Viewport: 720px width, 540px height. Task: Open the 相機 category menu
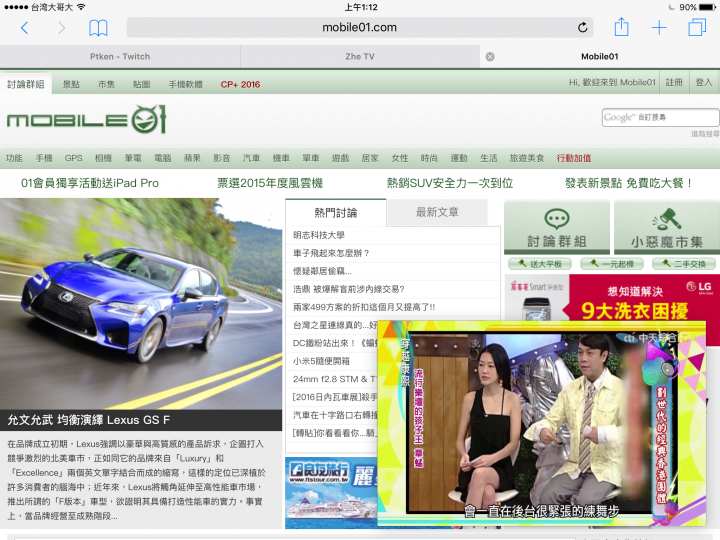(x=103, y=158)
